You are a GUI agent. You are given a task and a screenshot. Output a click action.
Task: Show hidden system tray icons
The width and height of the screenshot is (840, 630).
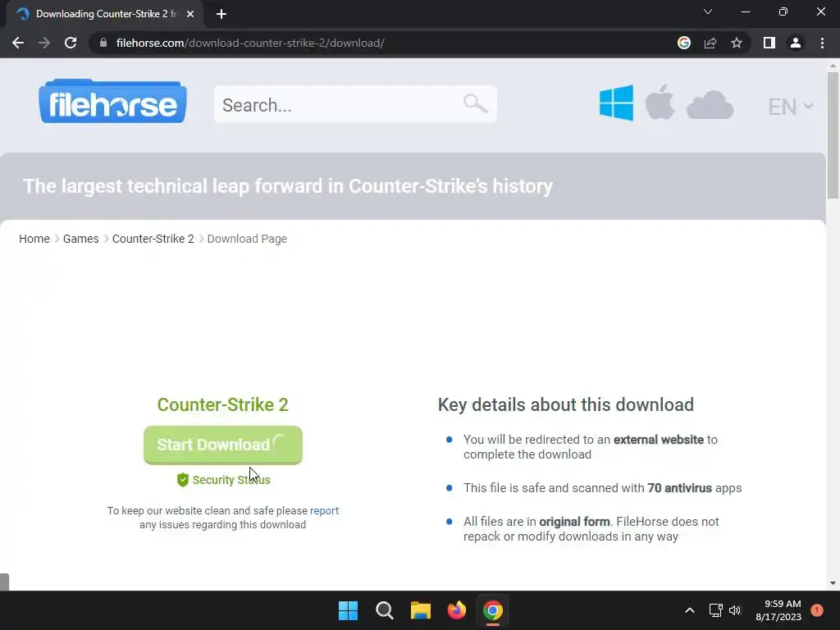click(x=690, y=610)
